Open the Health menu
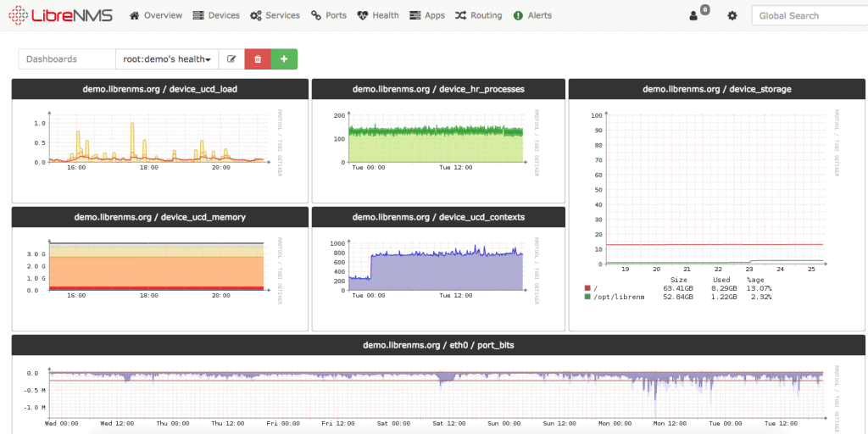868x434 pixels. point(377,15)
